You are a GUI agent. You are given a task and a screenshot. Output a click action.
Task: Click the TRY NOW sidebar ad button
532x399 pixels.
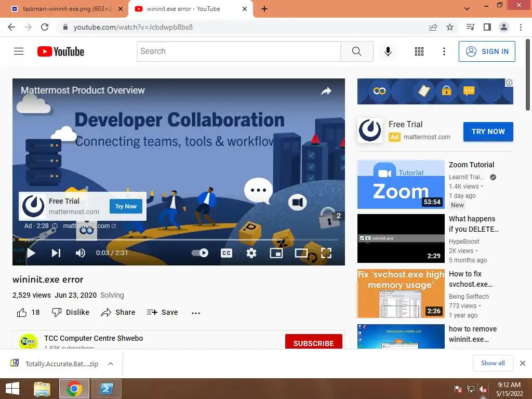coord(488,131)
